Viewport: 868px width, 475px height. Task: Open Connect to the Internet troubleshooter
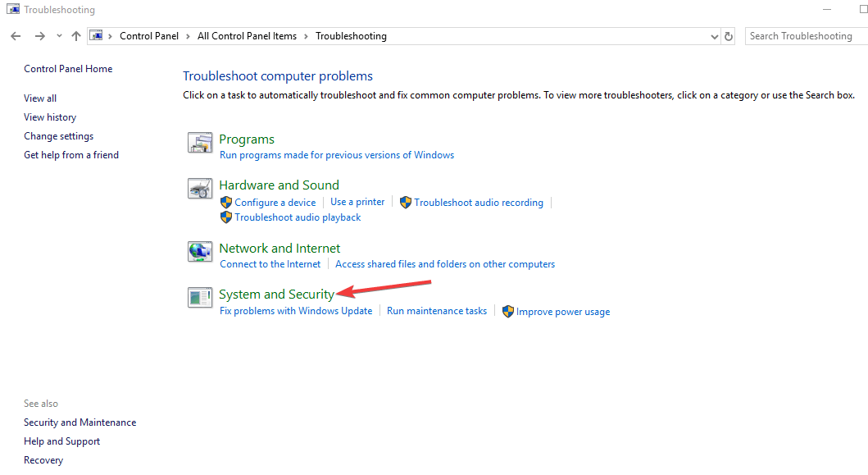click(270, 264)
